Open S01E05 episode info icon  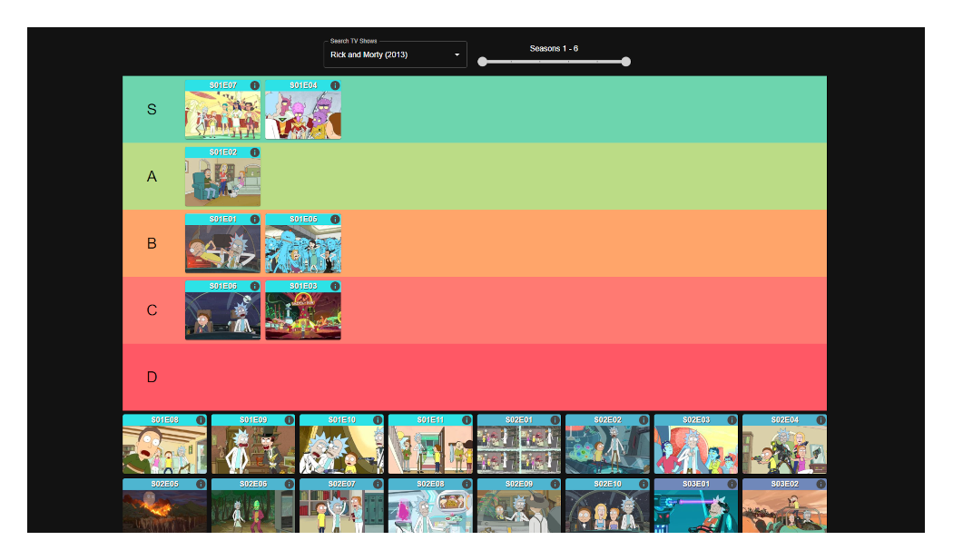tap(335, 220)
